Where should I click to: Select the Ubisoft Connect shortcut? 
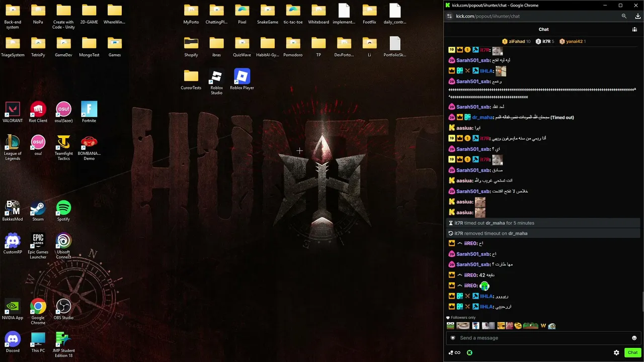pos(63,246)
